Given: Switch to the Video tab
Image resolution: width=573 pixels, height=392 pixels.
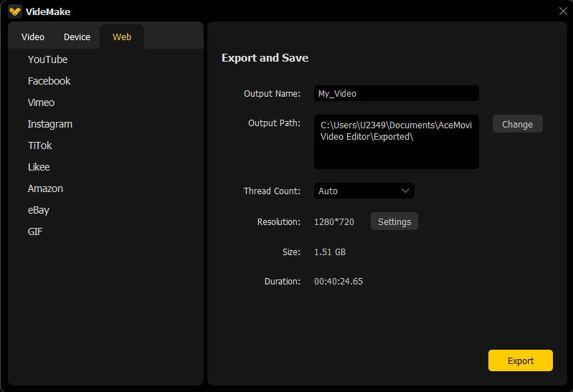Looking at the screenshot, I should [33, 37].
